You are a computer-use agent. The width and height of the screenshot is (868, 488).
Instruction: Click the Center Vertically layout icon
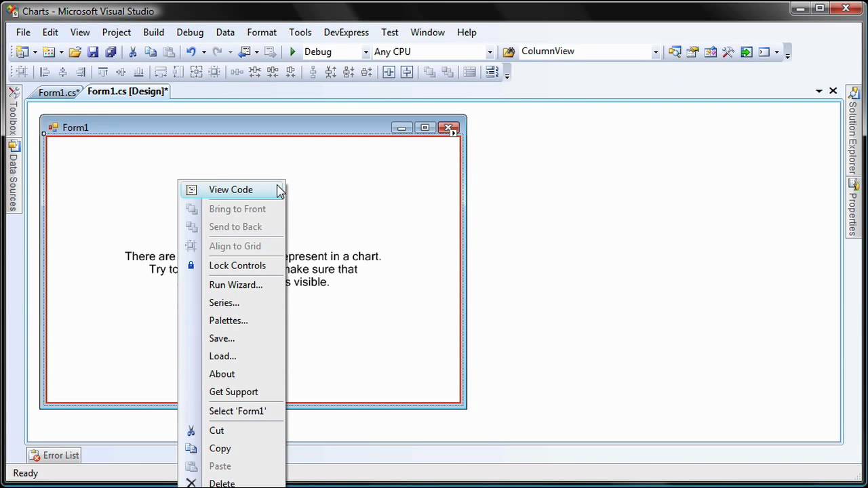[x=407, y=72]
